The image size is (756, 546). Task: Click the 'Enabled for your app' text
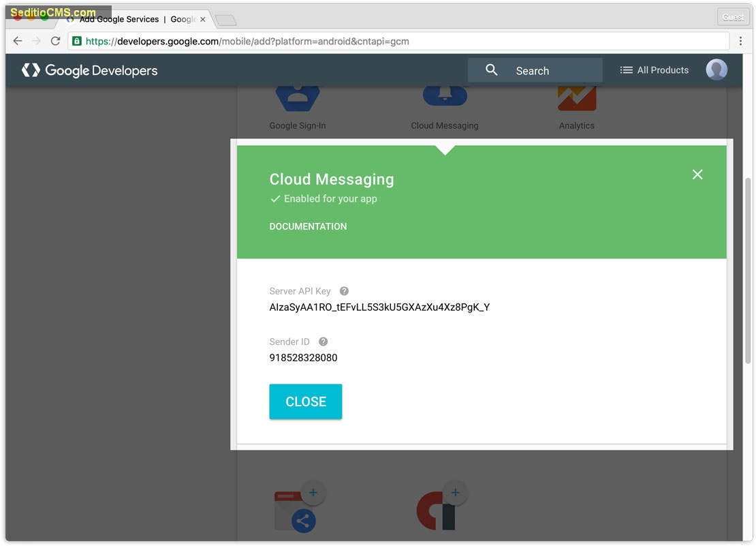[330, 199]
